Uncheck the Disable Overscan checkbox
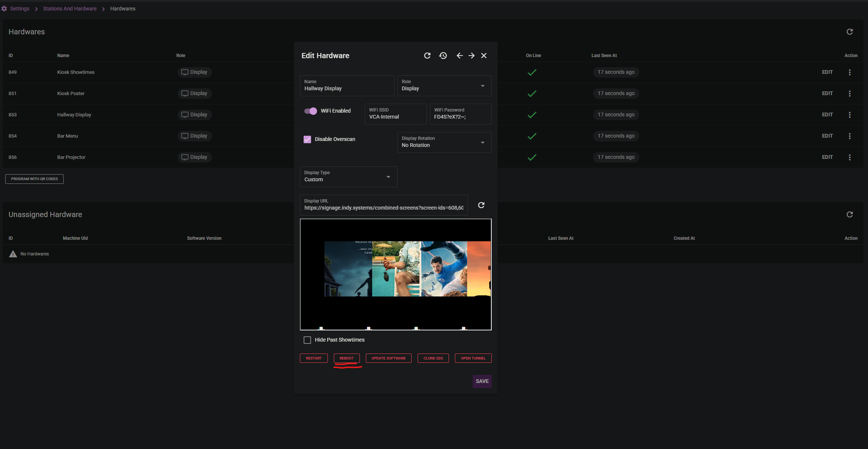This screenshot has width=868, height=449. [x=307, y=139]
